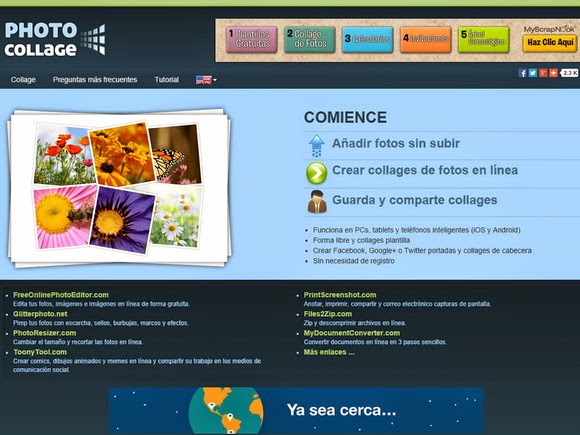
Task: Click Guarda y comparte collages link
Action: pos(414,200)
